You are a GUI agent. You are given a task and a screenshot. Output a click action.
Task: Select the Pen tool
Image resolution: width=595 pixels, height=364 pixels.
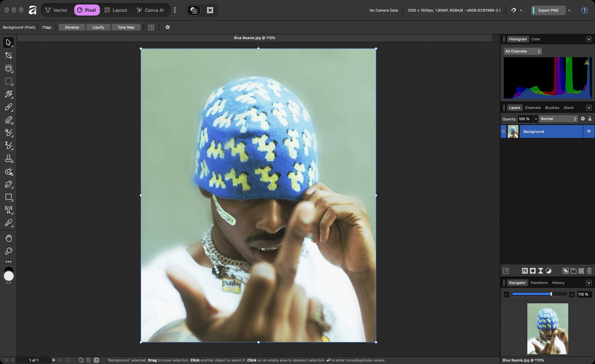point(8,184)
